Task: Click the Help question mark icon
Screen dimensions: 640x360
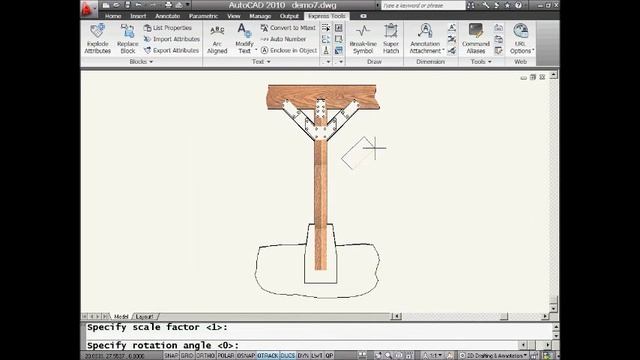Action: click(518, 5)
